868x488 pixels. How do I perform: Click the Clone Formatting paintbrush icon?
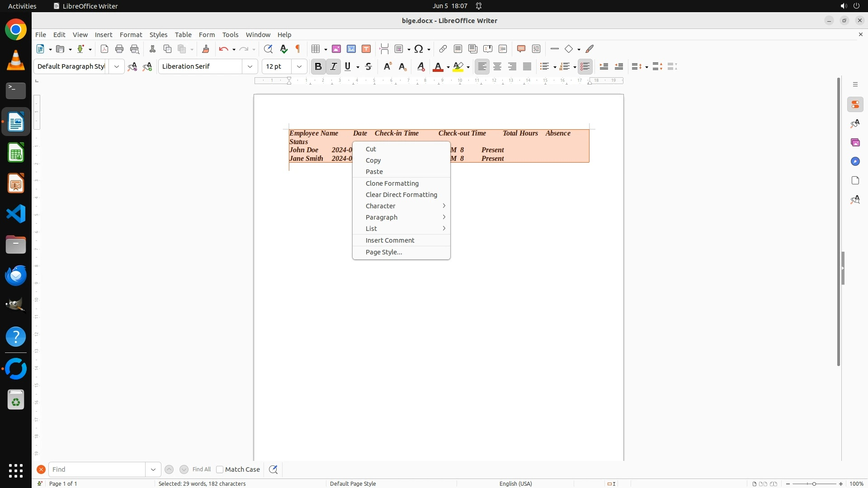click(x=206, y=49)
